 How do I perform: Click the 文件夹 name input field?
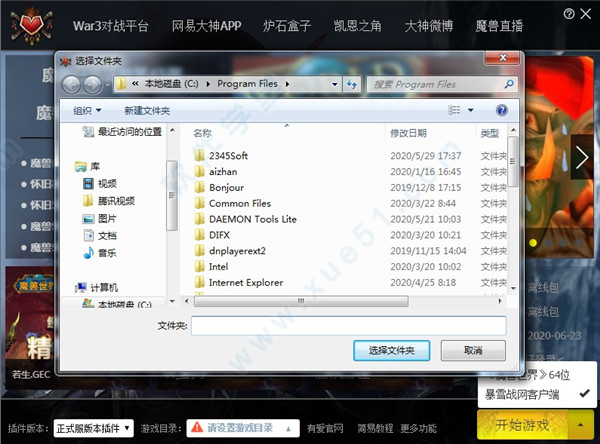click(x=349, y=326)
